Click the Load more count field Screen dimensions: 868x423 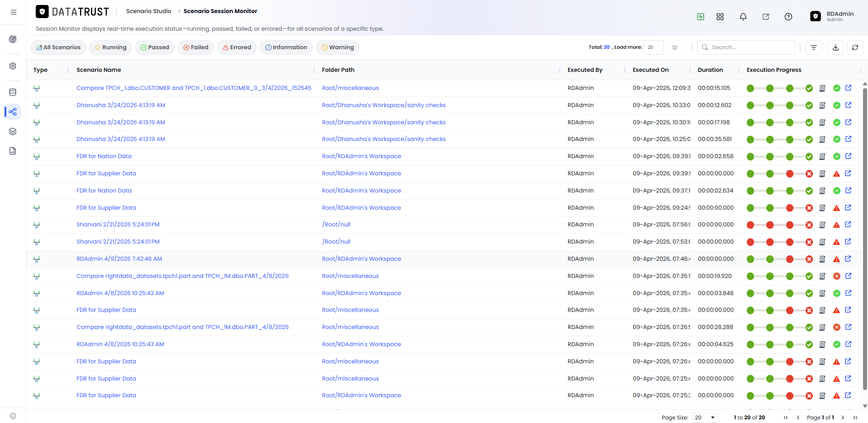[653, 47]
